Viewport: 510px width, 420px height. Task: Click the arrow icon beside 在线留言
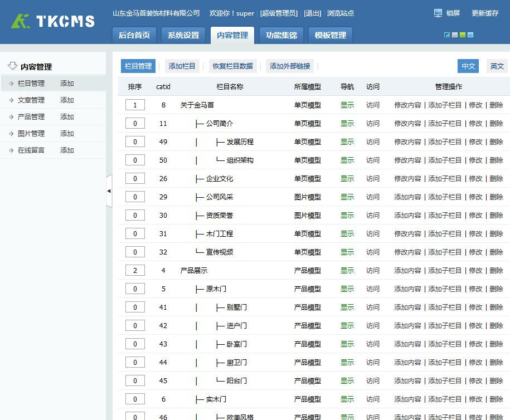tap(11, 151)
